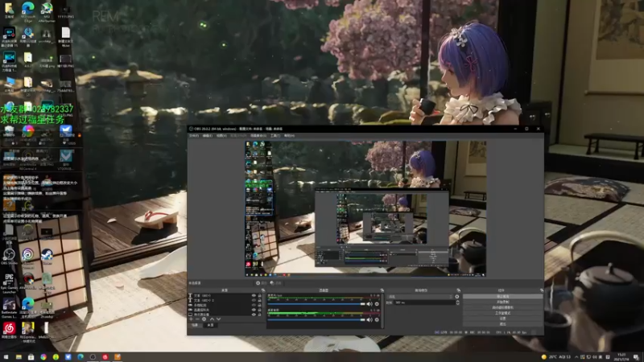The width and height of the screenshot is (644, 362).
Task: Undock the Audio Mixer panel with its float icon
Action: coord(382,290)
